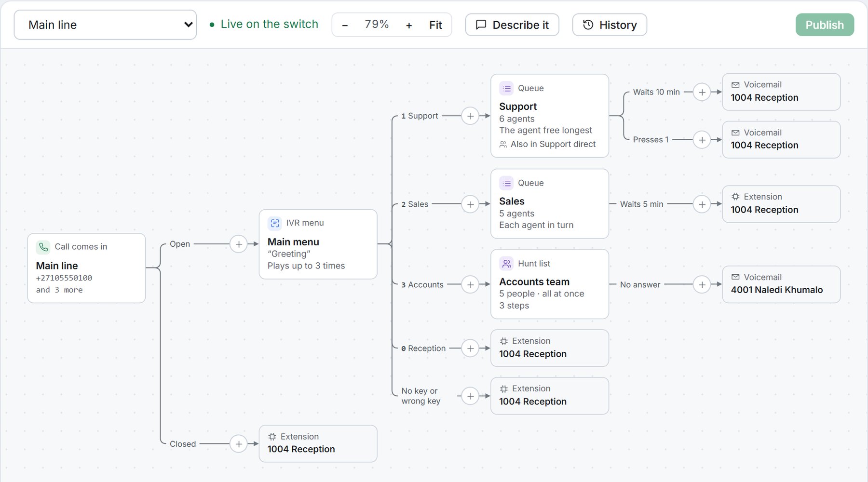Select Voicemail node after Presses 1
Viewport: 868px width, 482px height.
781,139
